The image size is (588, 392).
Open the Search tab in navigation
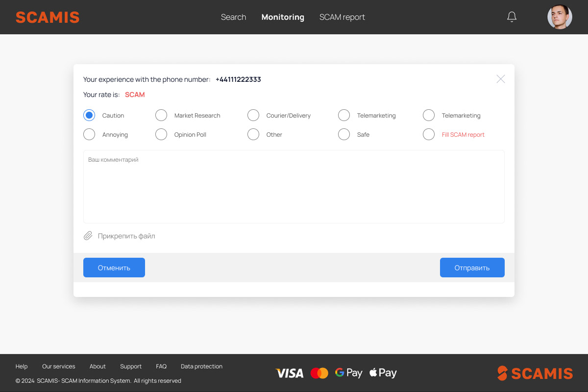(x=233, y=17)
